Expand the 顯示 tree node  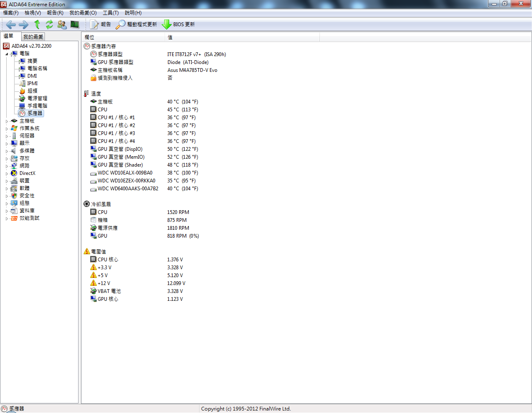coord(7,144)
